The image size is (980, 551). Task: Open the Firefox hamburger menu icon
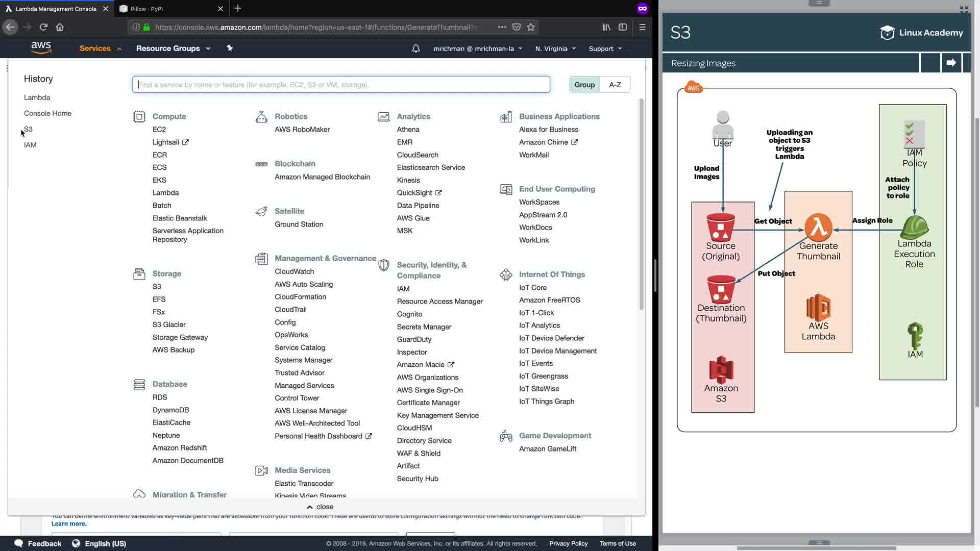(642, 27)
